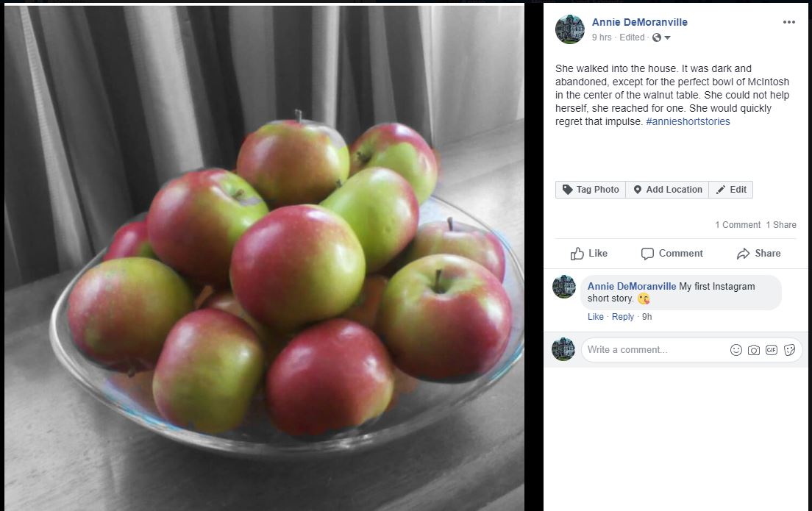Insert an emoji in the comment box

736,350
